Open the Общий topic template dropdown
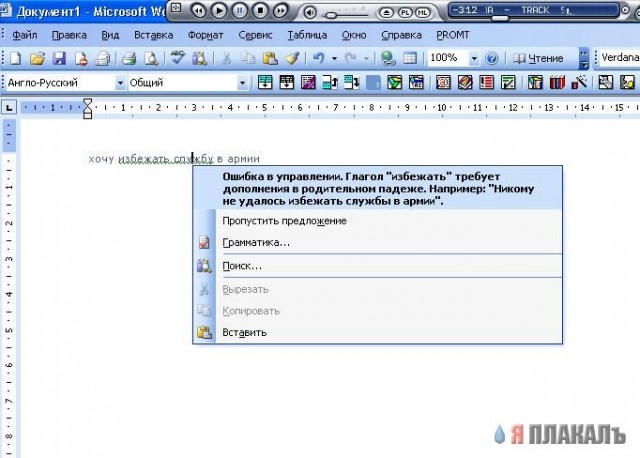640x458 pixels. 242,83
